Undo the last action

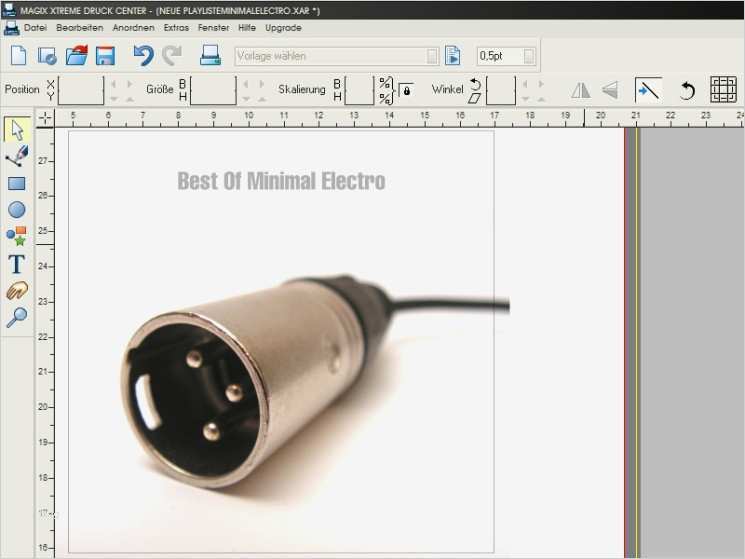[143, 56]
